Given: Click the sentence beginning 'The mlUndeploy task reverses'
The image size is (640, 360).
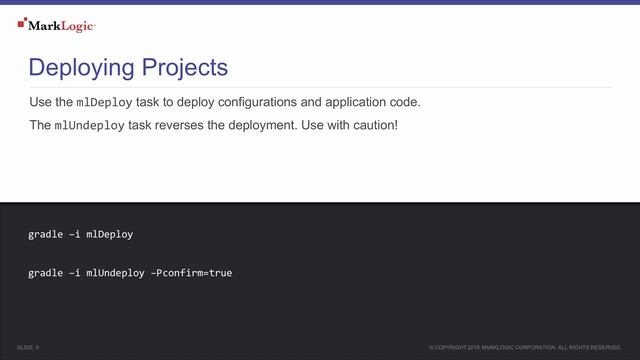Looking at the screenshot, I should [x=213, y=125].
